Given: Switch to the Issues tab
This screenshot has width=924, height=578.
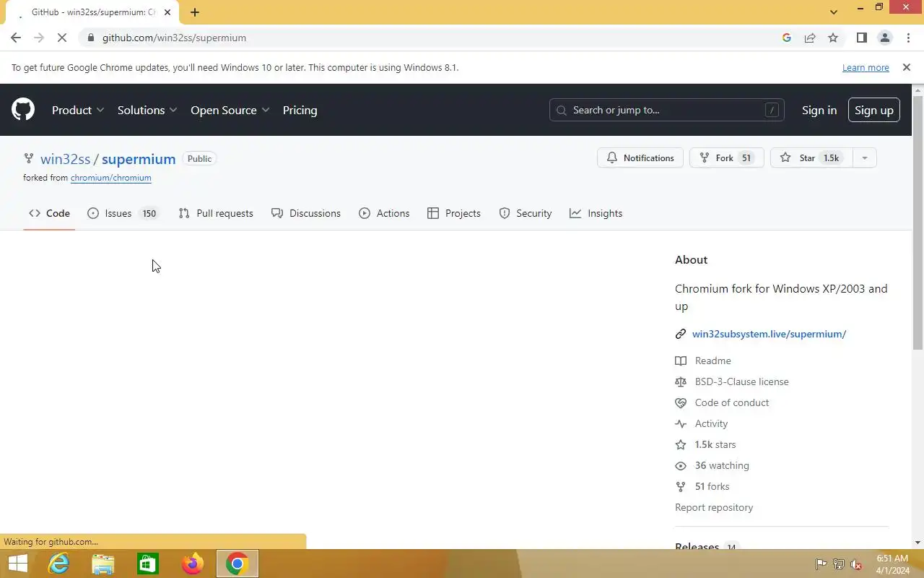Looking at the screenshot, I should (123, 213).
